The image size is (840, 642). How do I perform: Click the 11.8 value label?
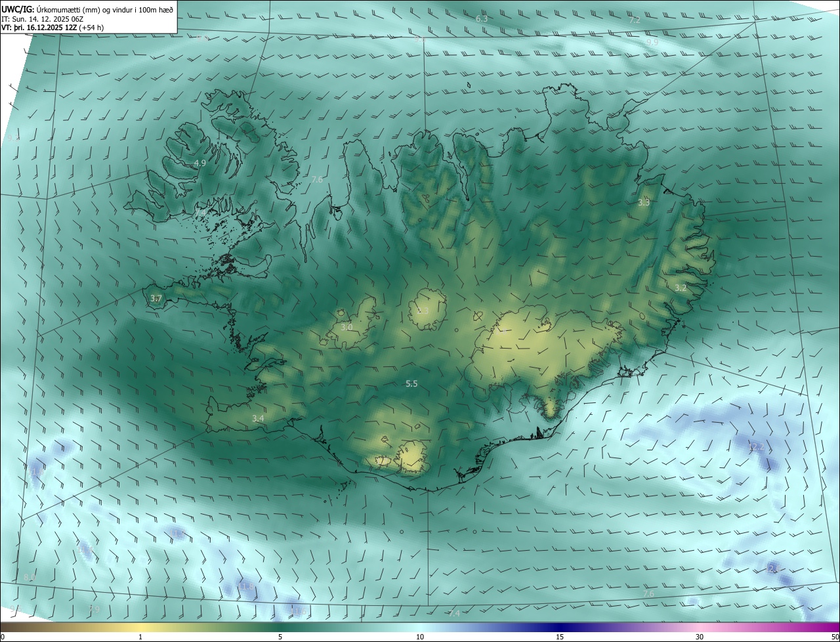click(x=247, y=586)
